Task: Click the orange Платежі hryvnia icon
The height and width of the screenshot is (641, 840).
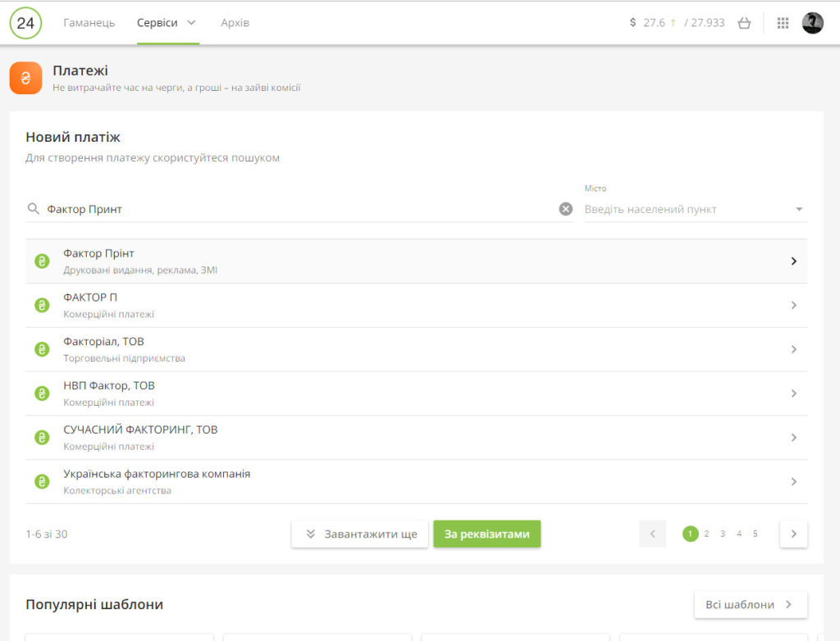Action: click(x=25, y=78)
